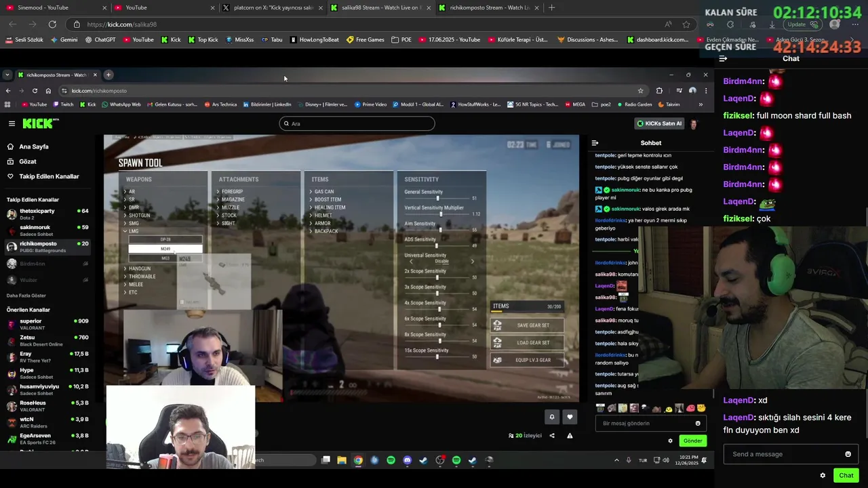
Task: Open Gözat in Kick sidebar
Action: [x=22, y=161]
